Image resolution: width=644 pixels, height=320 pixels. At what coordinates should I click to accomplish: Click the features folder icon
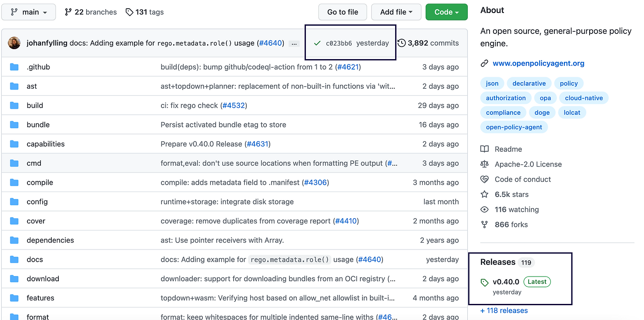coord(14,298)
